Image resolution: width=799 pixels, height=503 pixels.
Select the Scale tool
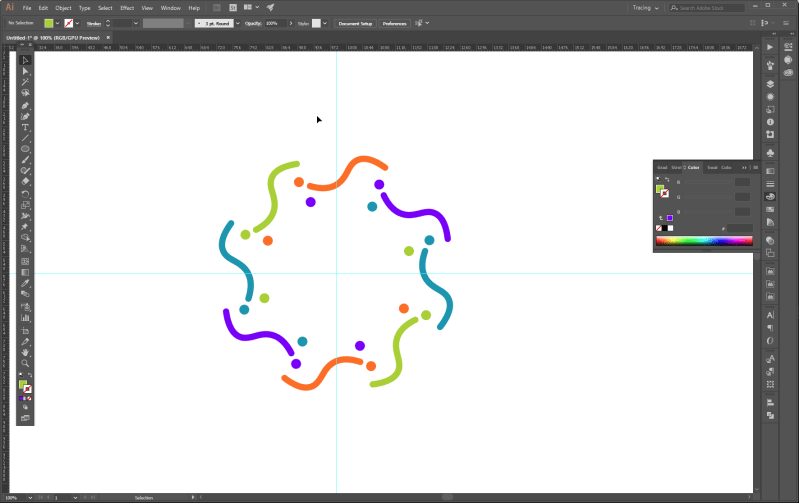coord(25,205)
